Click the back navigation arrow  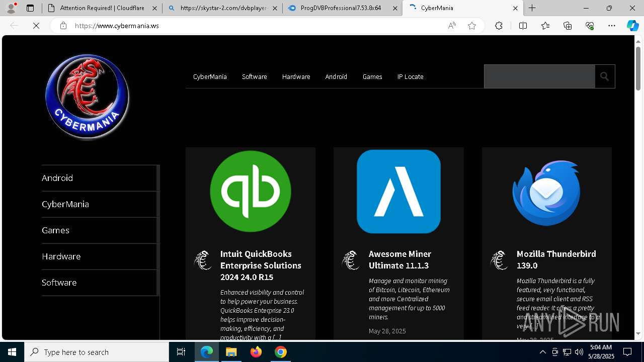(14, 26)
